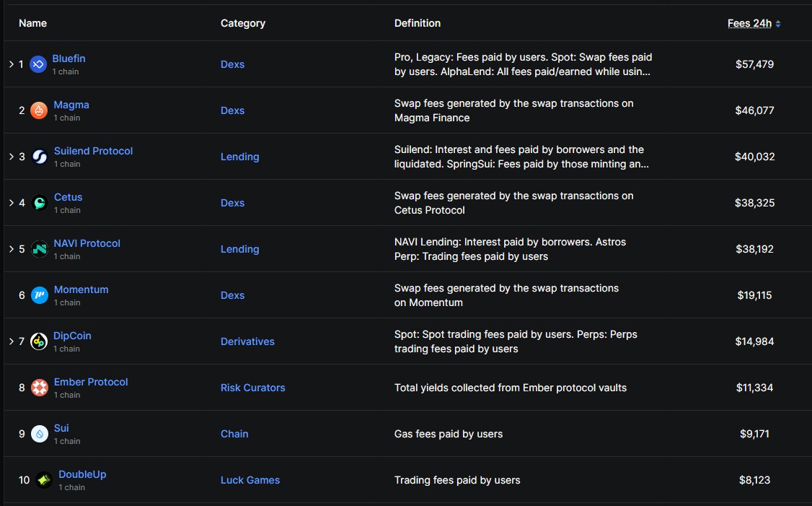Viewport: 812px width, 506px height.
Task: Click the $46,077 fee value
Action: tap(754, 110)
